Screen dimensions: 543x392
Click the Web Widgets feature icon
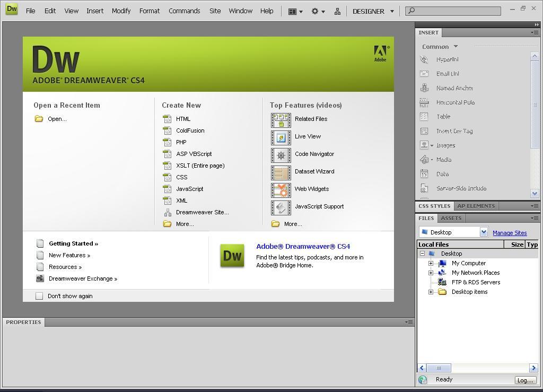pyautogui.click(x=281, y=189)
